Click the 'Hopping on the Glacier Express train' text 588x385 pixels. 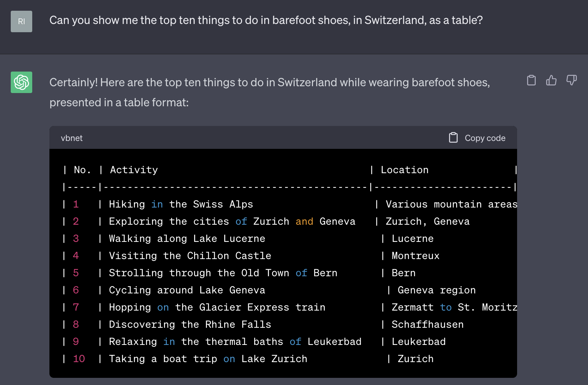(x=217, y=307)
